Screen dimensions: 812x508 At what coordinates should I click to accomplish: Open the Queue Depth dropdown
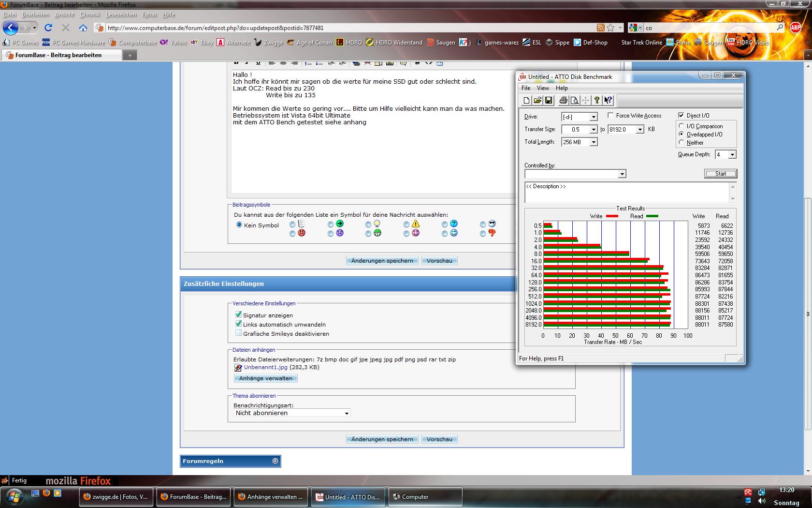(x=732, y=155)
